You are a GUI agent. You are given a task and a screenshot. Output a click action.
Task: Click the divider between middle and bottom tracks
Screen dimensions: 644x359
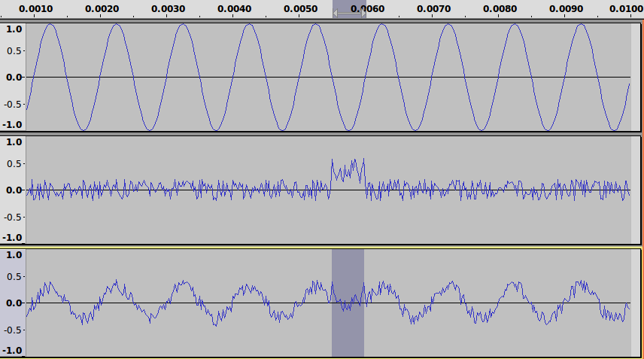click(322, 246)
